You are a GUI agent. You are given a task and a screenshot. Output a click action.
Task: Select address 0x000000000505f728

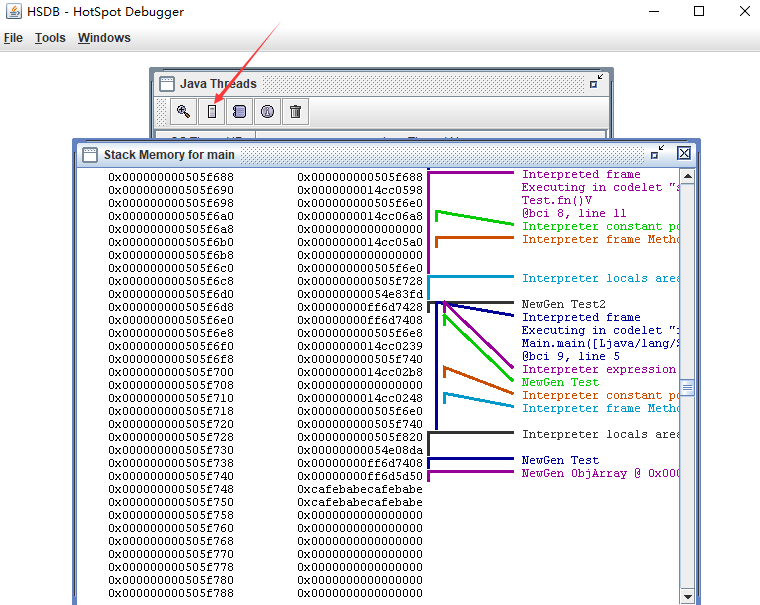click(x=171, y=437)
